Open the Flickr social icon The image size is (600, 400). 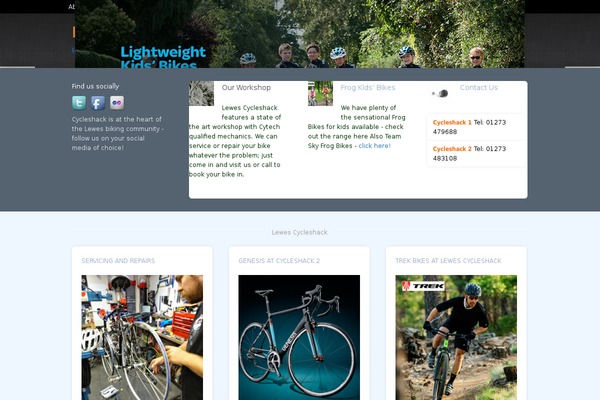[x=117, y=103]
